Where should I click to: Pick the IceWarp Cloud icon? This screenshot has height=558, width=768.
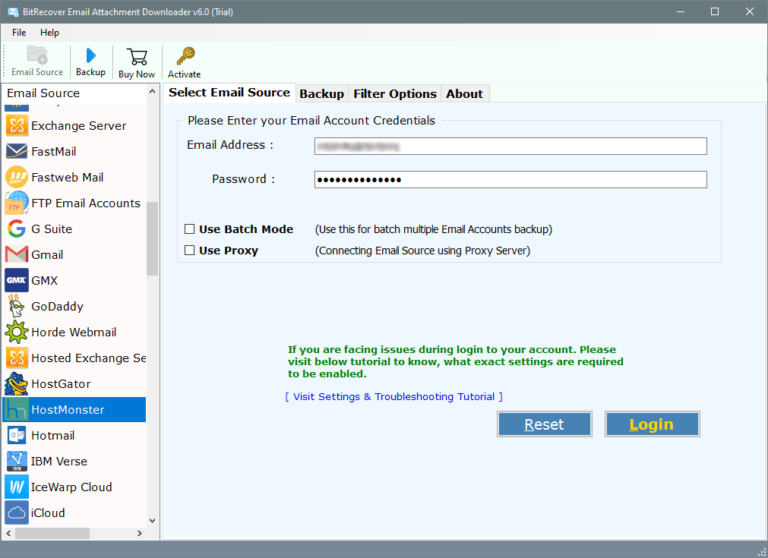[17, 487]
